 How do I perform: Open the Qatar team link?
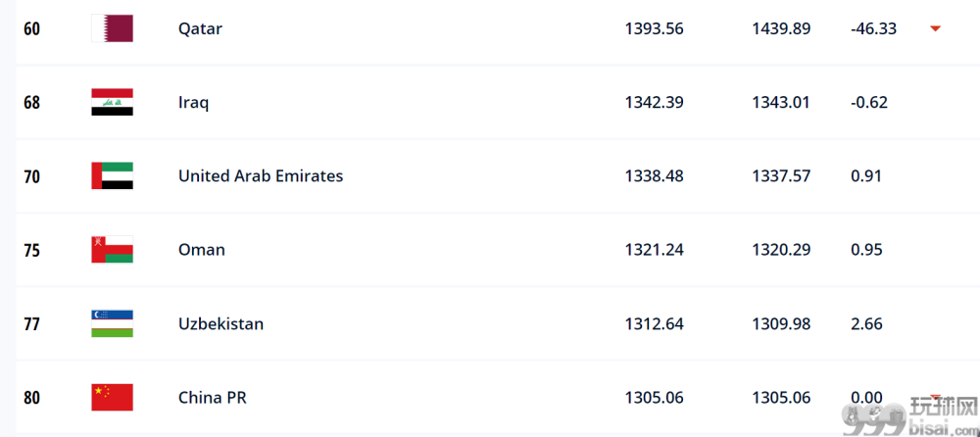200,28
